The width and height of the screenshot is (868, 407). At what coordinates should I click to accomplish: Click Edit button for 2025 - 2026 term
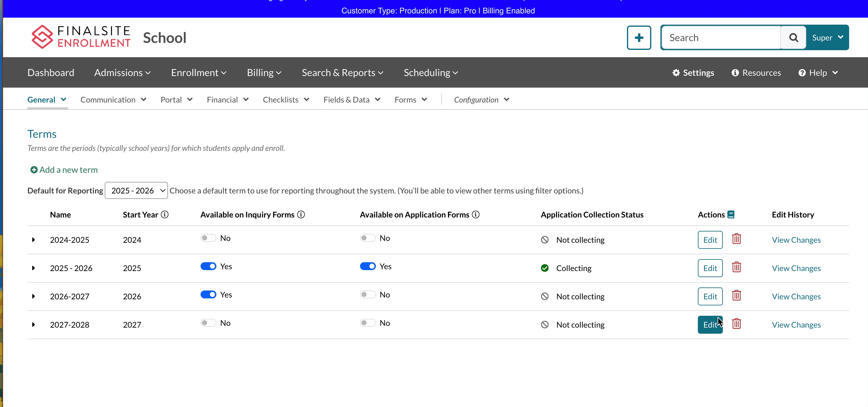[x=710, y=268]
